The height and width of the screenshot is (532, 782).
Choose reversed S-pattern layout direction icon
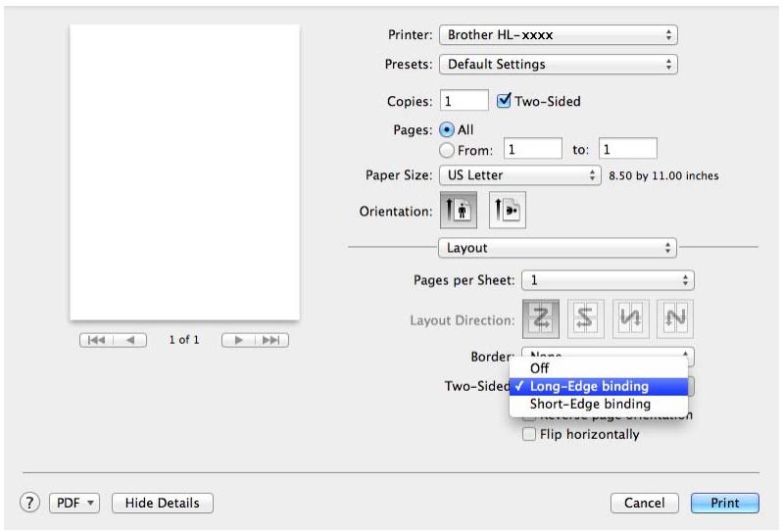coord(585,319)
